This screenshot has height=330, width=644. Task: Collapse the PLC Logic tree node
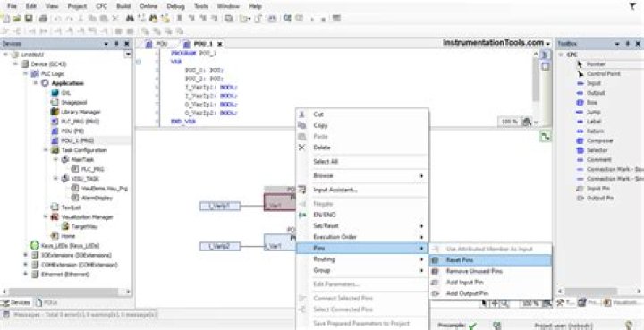(x=25, y=73)
